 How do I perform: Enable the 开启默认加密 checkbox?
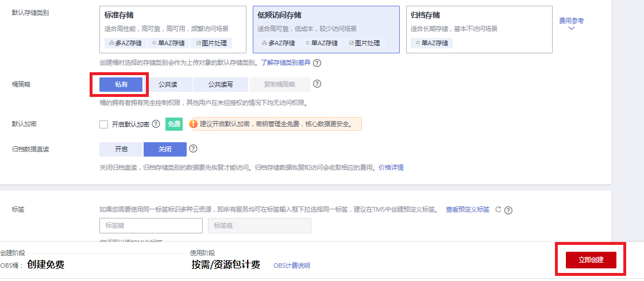point(104,124)
